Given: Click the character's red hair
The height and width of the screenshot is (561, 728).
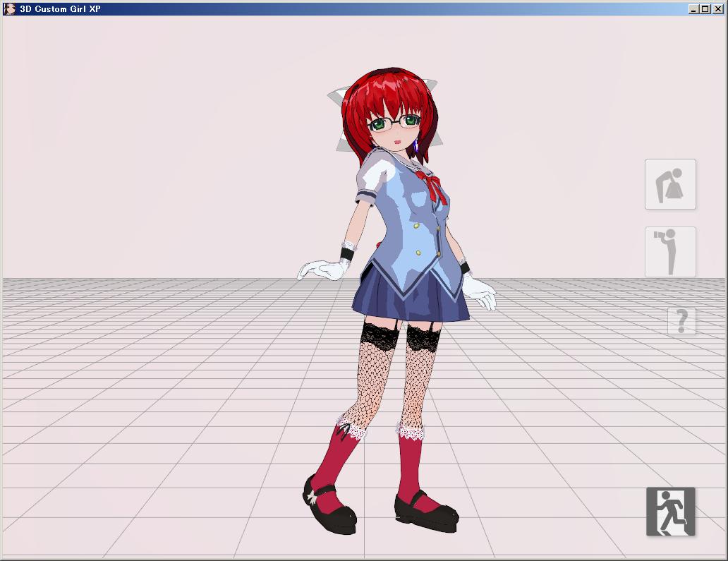Looking at the screenshot, I should pyautogui.click(x=381, y=92).
